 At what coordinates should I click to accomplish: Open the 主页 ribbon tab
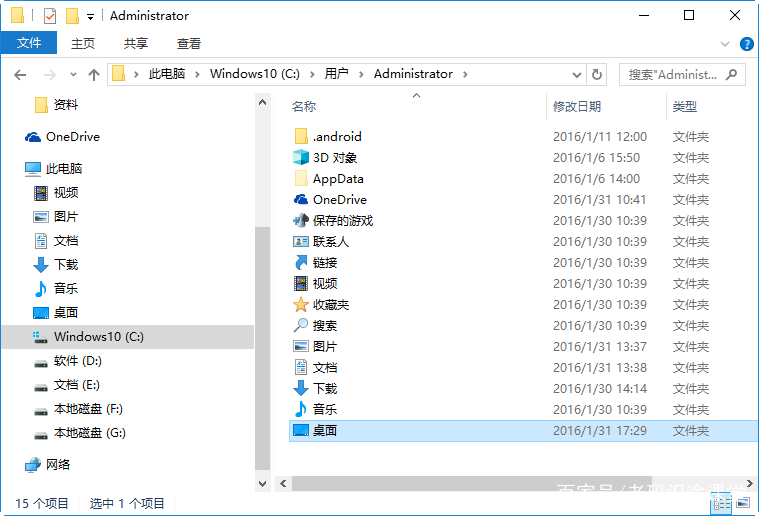[83, 44]
